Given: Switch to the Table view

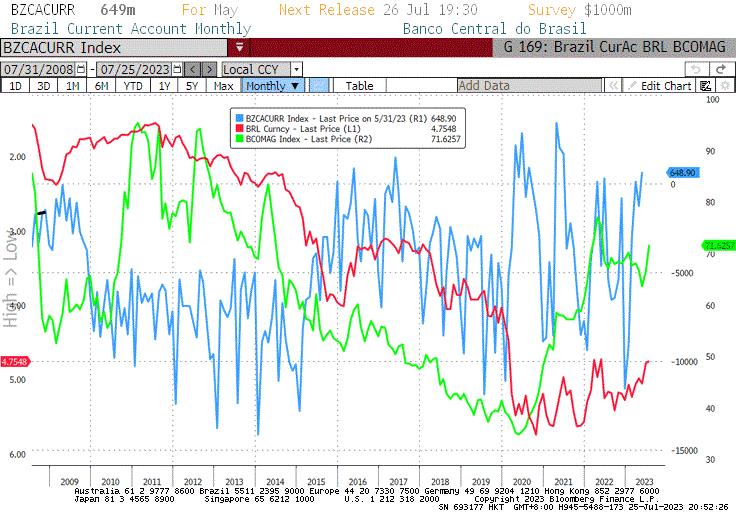Looking at the screenshot, I should 360,86.
